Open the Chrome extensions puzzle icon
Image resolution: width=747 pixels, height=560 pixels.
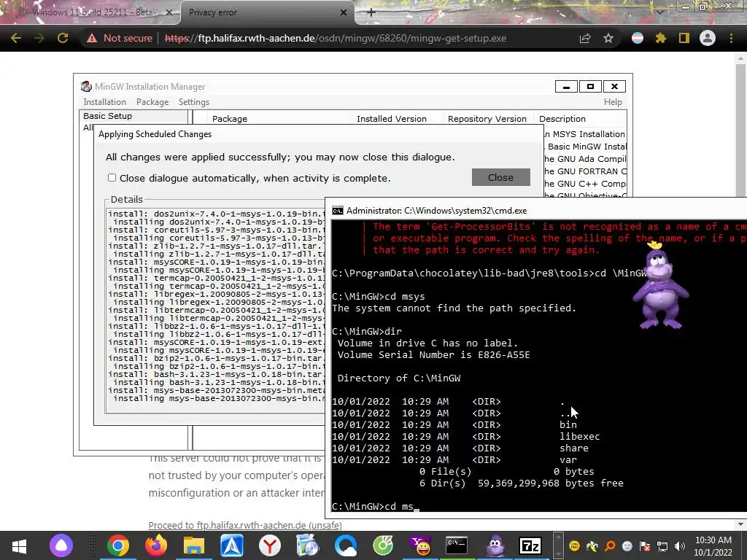point(661,38)
